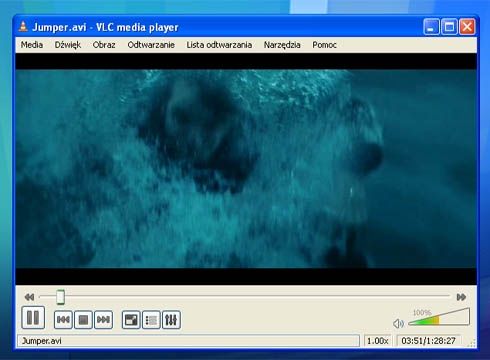Open the Dźwięk menu
490x360 pixels.
click(68, 45)
